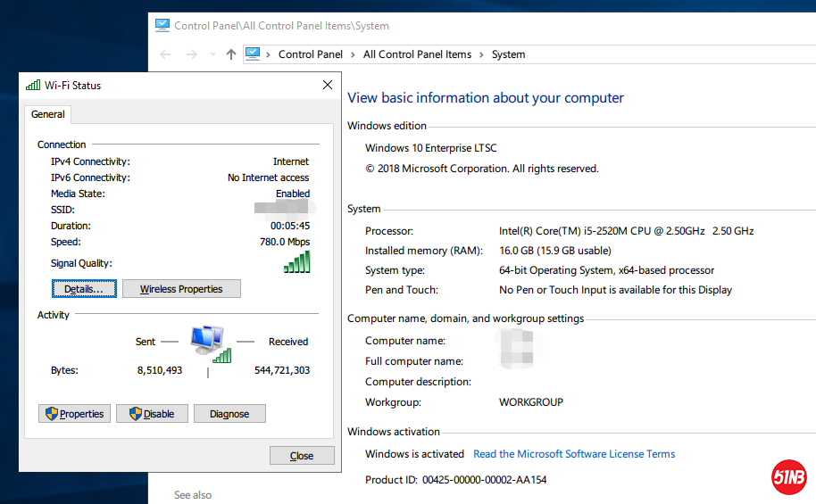Navigate to All Control Panel Items breadcrumb

pyautogui.click(x=417, y=54)
